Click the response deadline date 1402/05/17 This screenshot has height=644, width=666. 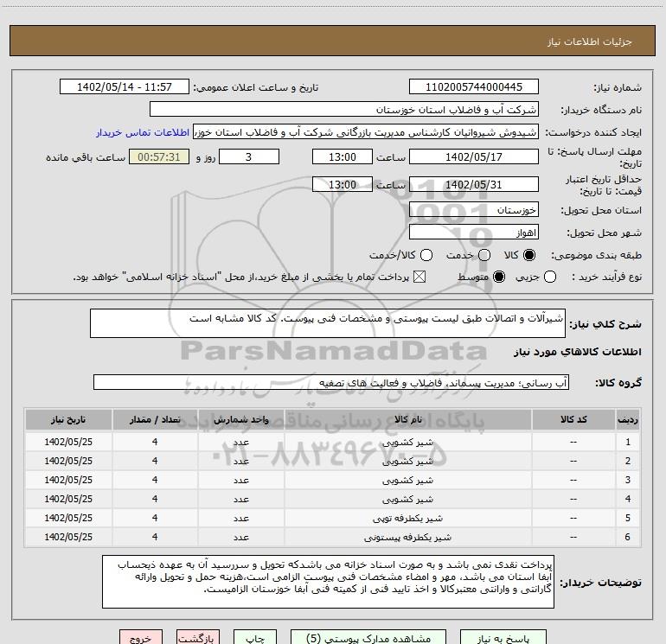[x=474, y=156]
